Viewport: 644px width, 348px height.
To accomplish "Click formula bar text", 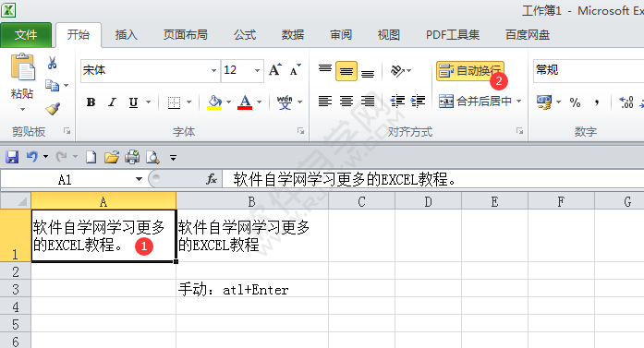I will pyautogui.click(x=345, y=179).
